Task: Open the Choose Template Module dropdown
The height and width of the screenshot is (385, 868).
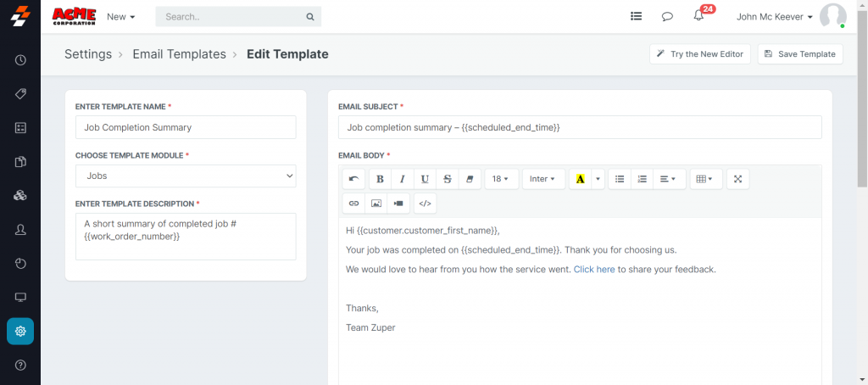Action: (x=186, y=176)
